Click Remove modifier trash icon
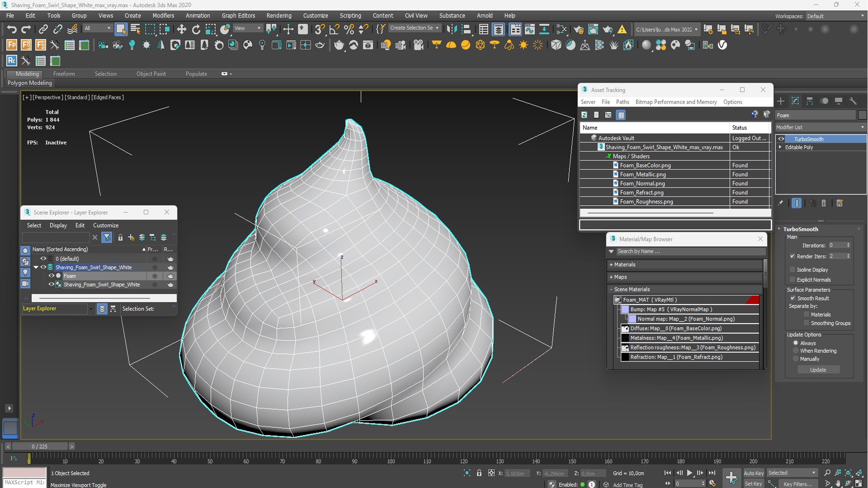This screenshot has height=488, width=868. tap(824, 203)
